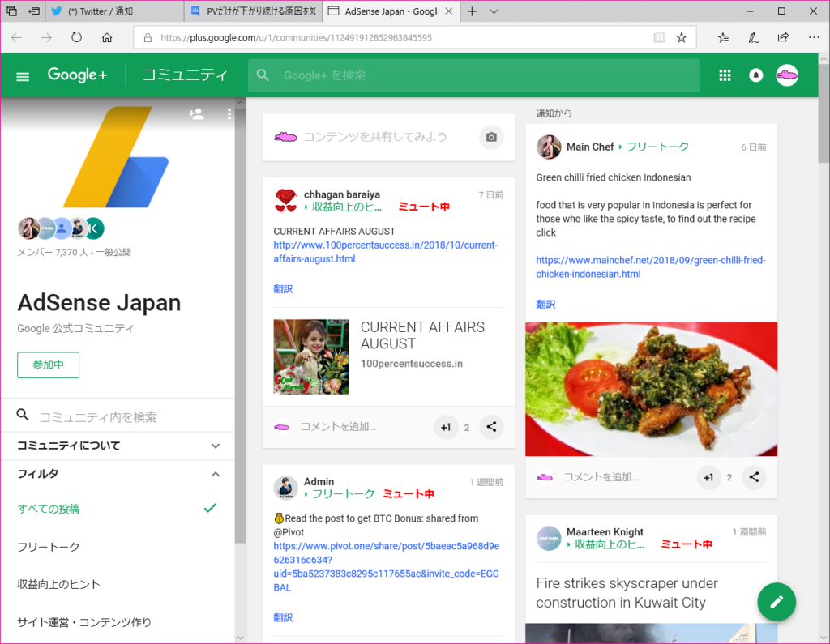This screenshot has height=644, width=830.
Task: Open browser settings and more menu
Action: 814,37
